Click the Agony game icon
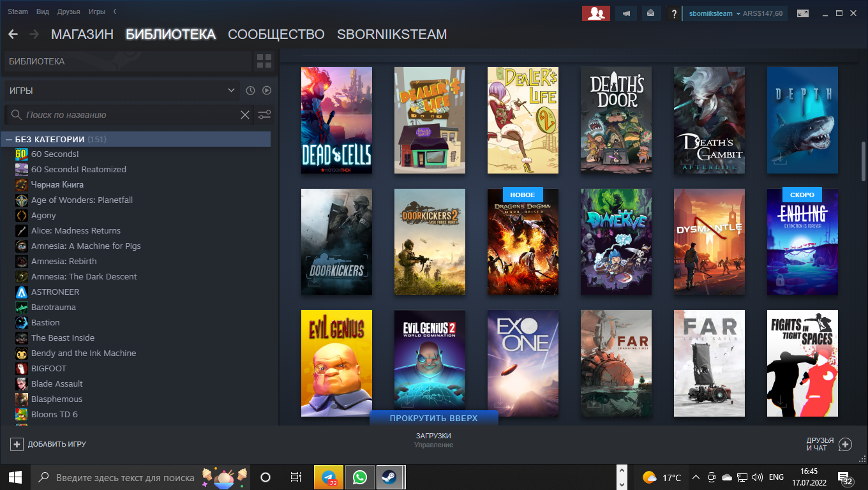The width and height of the screenshot is (868, 490). tap(22, 215)
